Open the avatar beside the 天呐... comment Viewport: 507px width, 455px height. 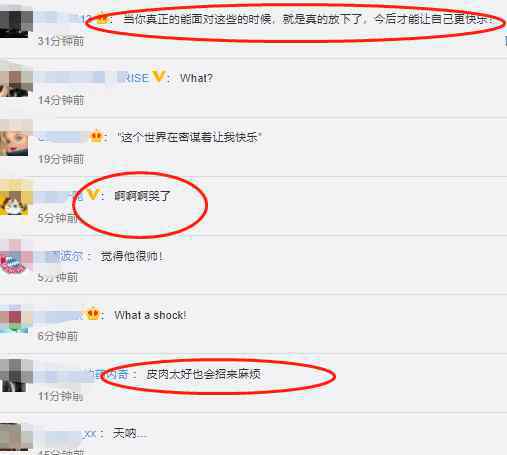(14, 437)
